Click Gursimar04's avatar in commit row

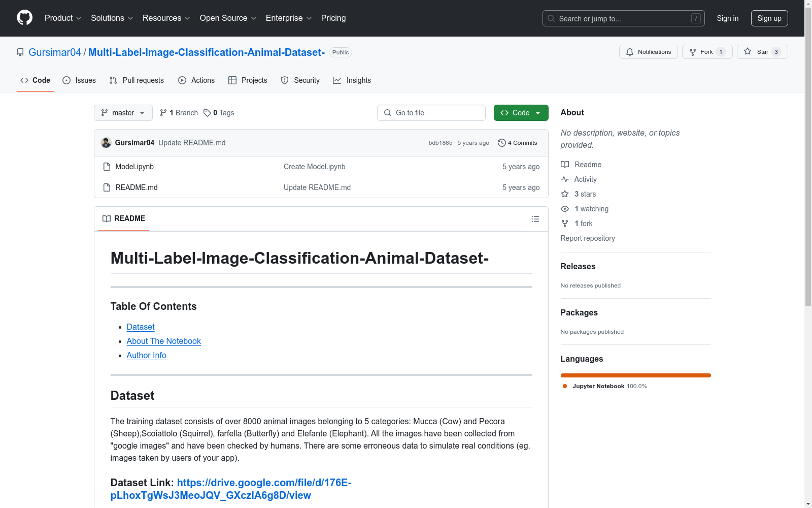tap(106, 143)
